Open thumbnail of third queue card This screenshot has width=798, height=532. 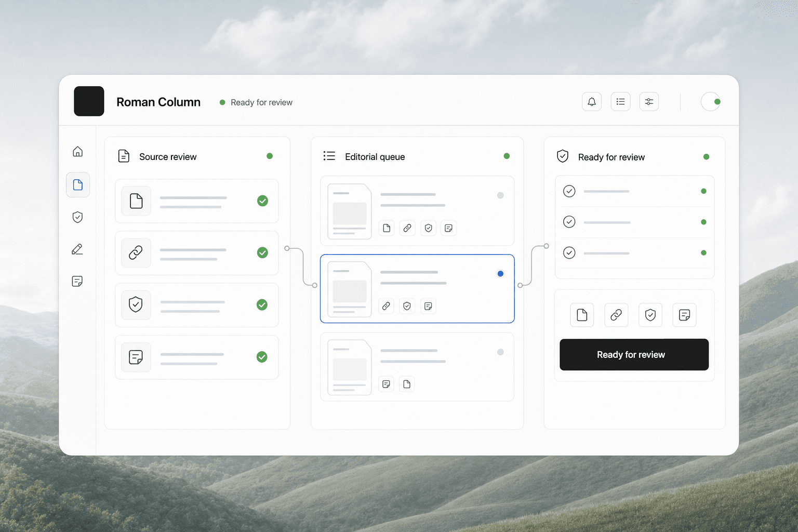coord(350,367)
